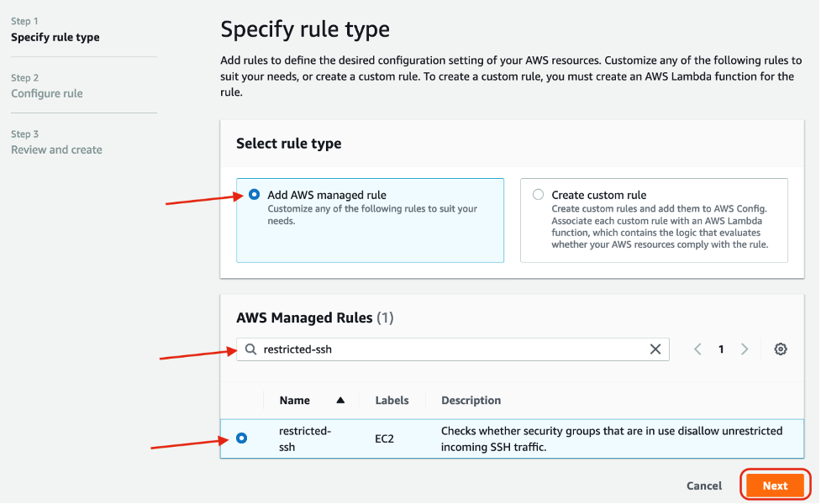Open table preferences with the gear icon
821x504 pixels.
click(x=780, y=349)
